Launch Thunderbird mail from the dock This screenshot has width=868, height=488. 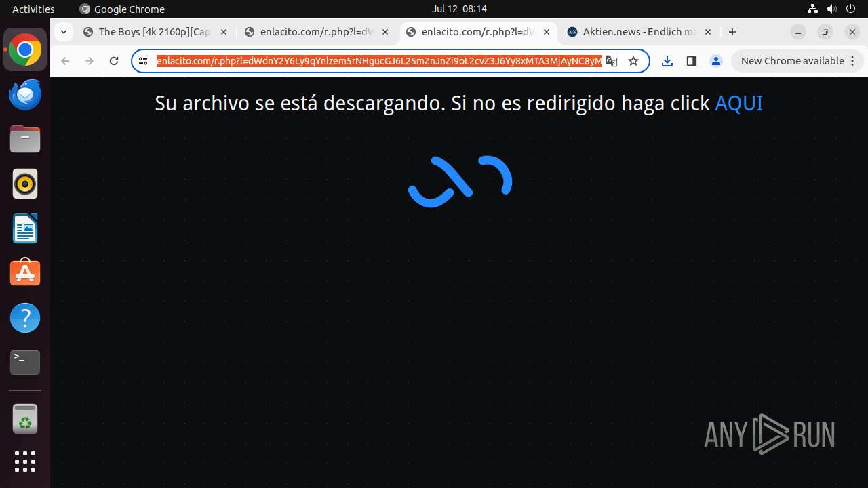click(x=25, y=95)
